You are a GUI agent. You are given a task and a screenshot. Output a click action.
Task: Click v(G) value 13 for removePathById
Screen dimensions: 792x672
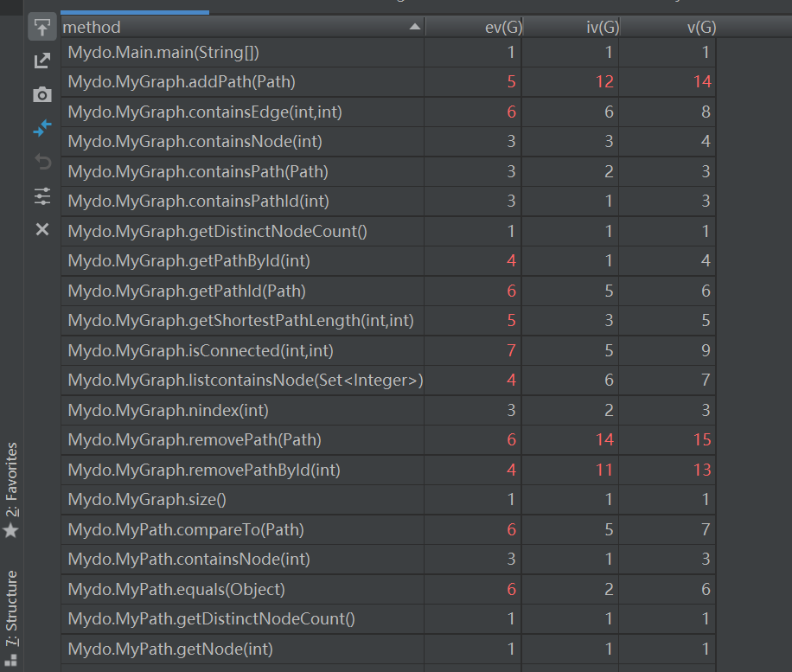[702, 470]
